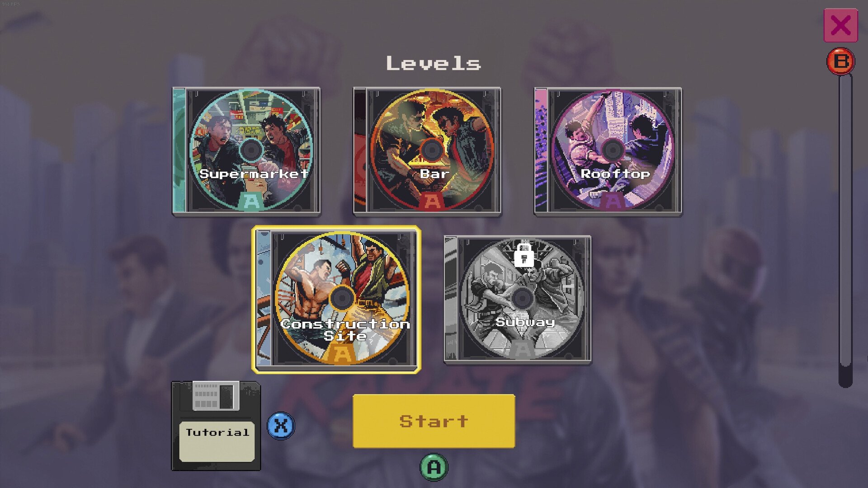Choose the Bar level disc

click(x=427, y=151)
